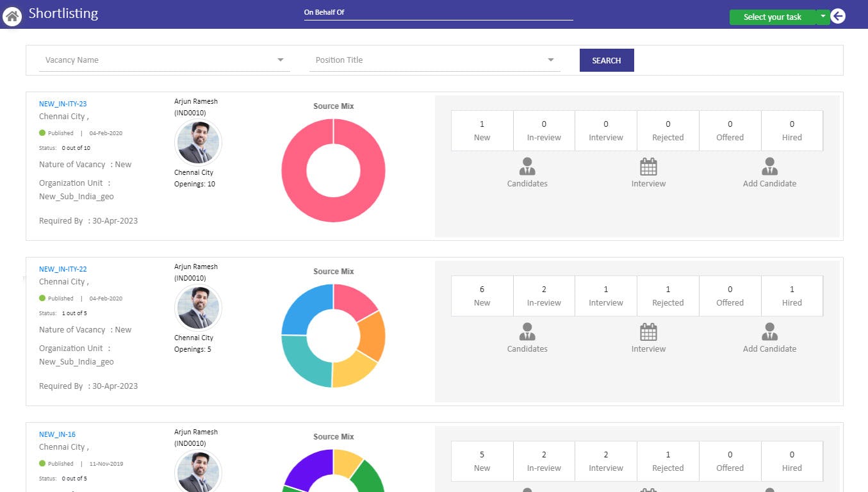This screenshot has width=868, height=492.
Task: Open In-review count tile for NEW_IN-16
Action: pyautogui.click(x=544, y=461)
